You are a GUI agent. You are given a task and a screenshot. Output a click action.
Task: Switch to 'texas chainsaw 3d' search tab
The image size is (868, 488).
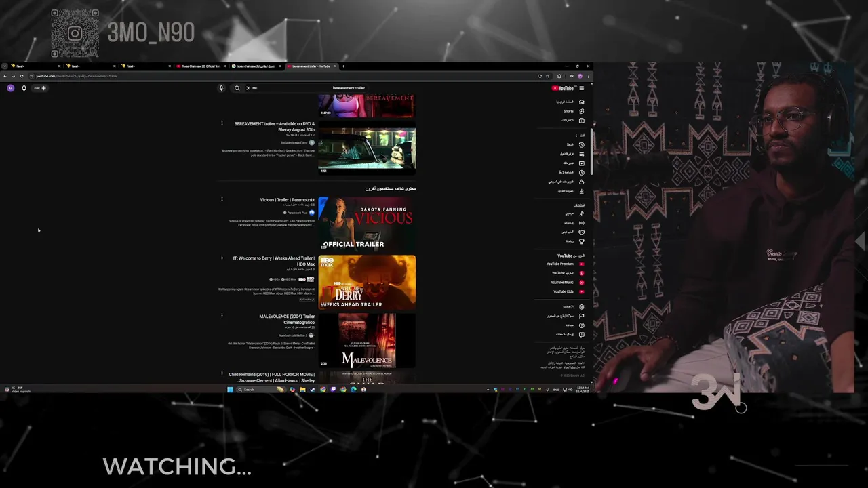[256, 66]
